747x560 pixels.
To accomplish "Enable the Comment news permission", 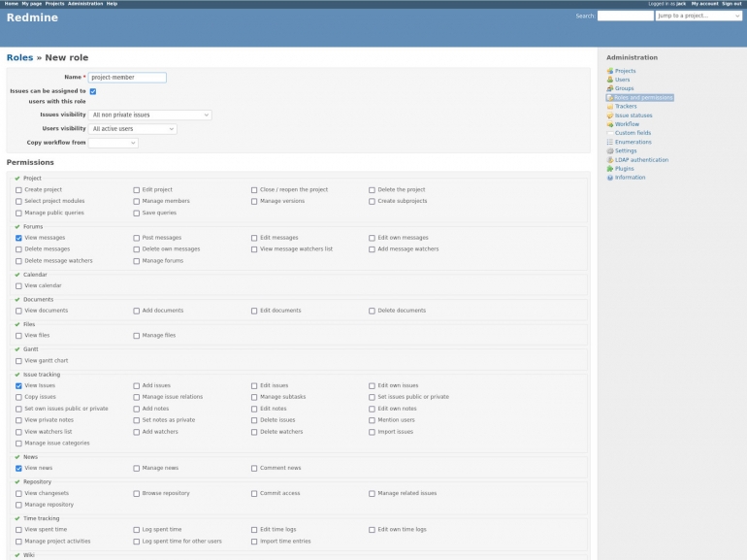I will [254, 469].
